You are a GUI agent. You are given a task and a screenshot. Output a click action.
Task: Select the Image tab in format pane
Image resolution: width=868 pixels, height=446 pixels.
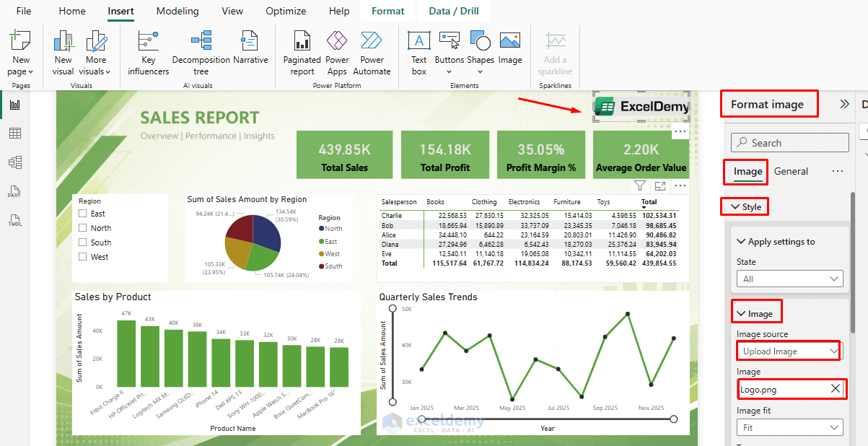748,172
